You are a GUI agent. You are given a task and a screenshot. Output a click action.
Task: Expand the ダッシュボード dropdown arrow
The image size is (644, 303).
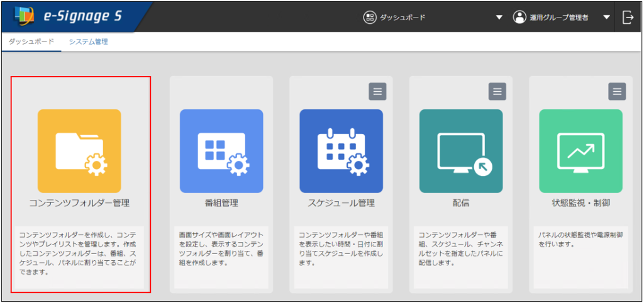(499, 18)
